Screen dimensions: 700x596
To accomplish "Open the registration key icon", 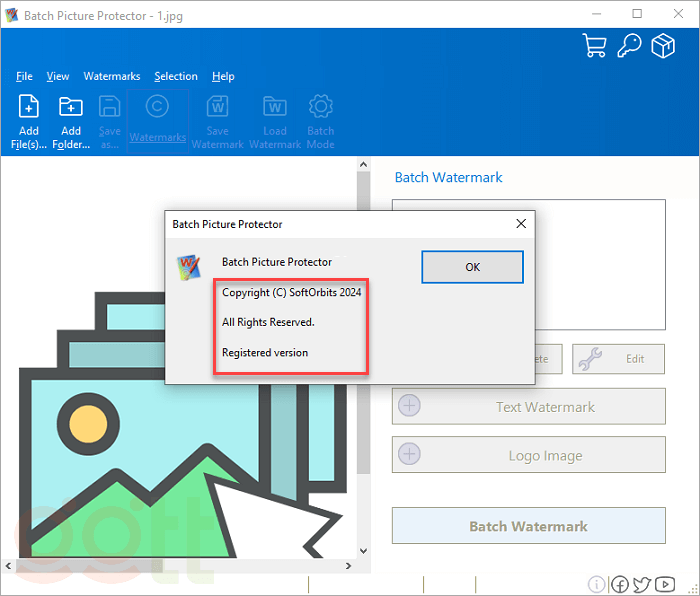I will (x=629, y=46).
